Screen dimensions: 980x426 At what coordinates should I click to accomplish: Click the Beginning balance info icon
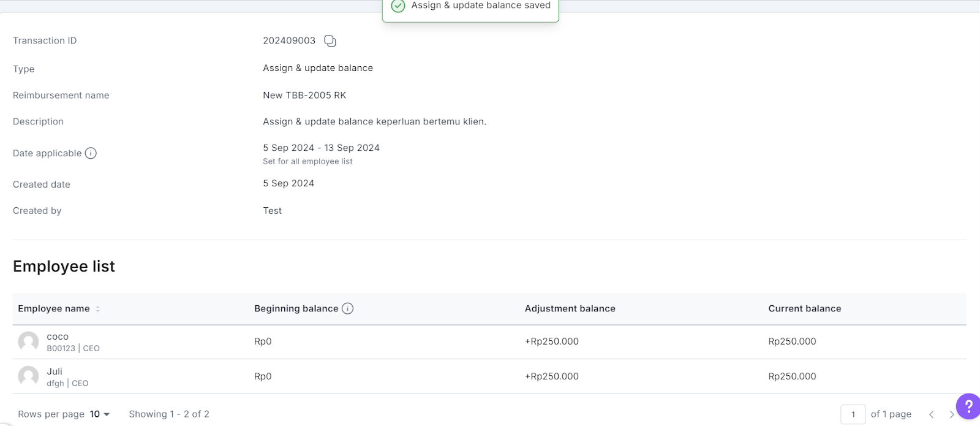(x=347, y=308)
